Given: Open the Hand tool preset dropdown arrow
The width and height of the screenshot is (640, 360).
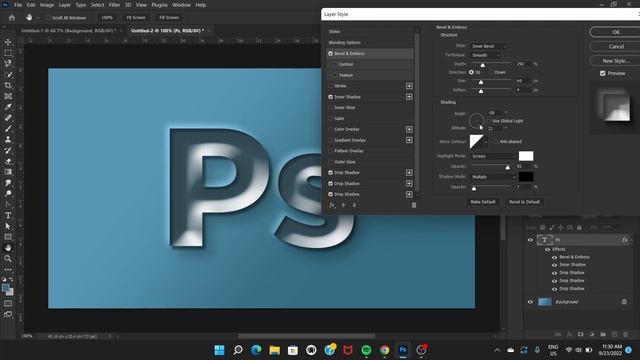Looking at the screenshot, I should [38, 18].
